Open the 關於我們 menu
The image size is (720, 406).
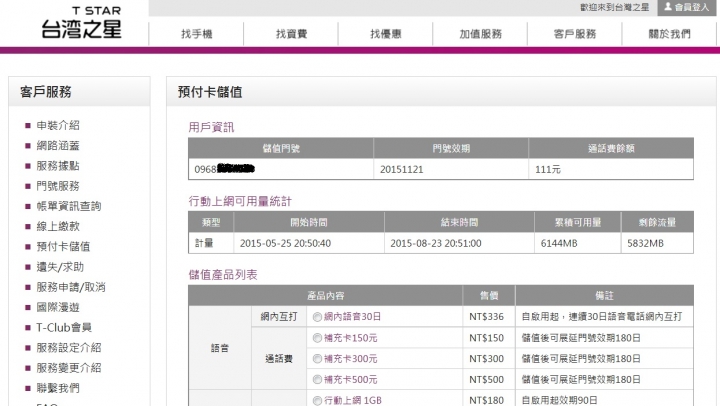[669, 34]
